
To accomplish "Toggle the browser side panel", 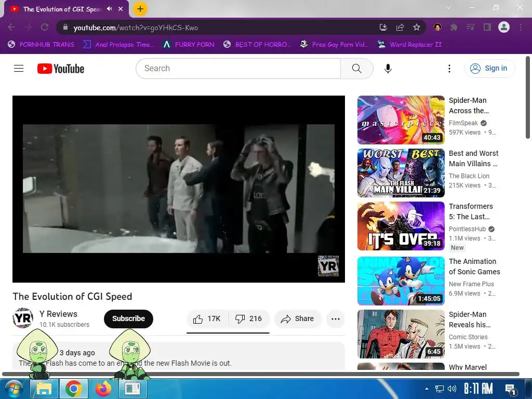I will (x=487, y=27).
